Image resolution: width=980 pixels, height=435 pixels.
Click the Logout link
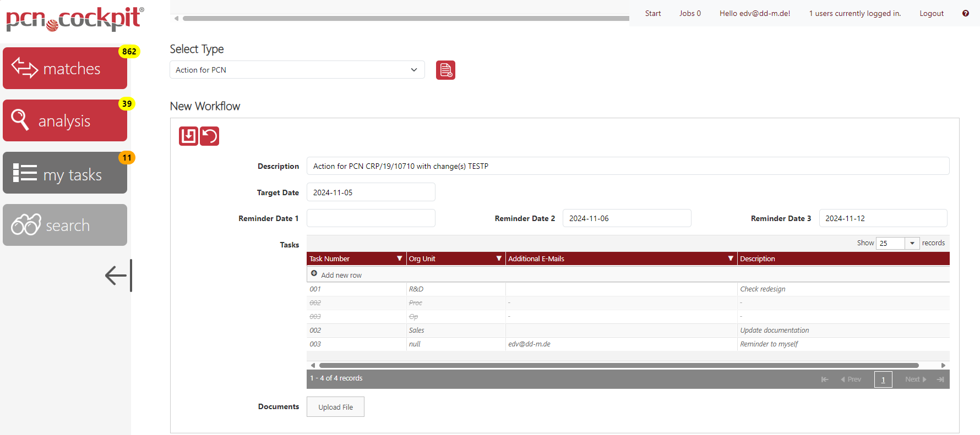931,13
